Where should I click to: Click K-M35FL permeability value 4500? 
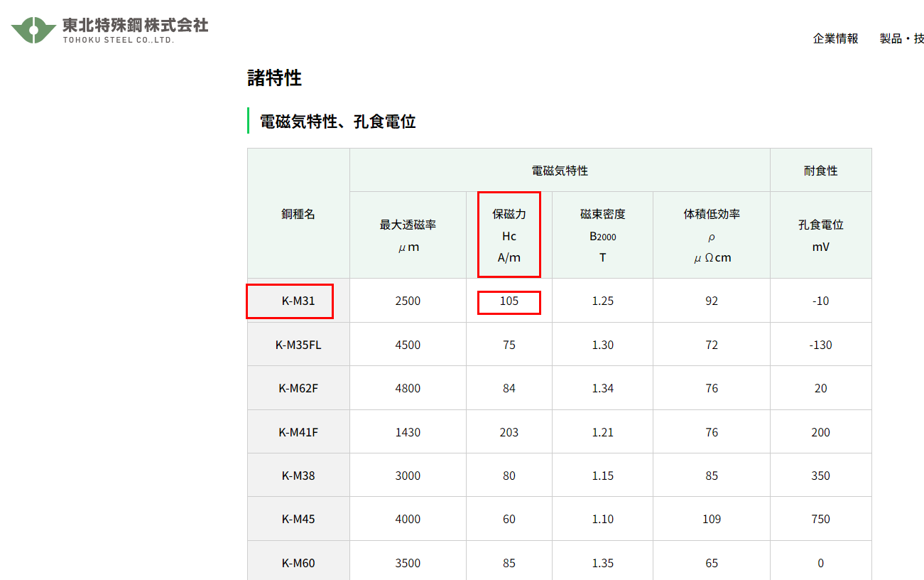tap(408, 345)
